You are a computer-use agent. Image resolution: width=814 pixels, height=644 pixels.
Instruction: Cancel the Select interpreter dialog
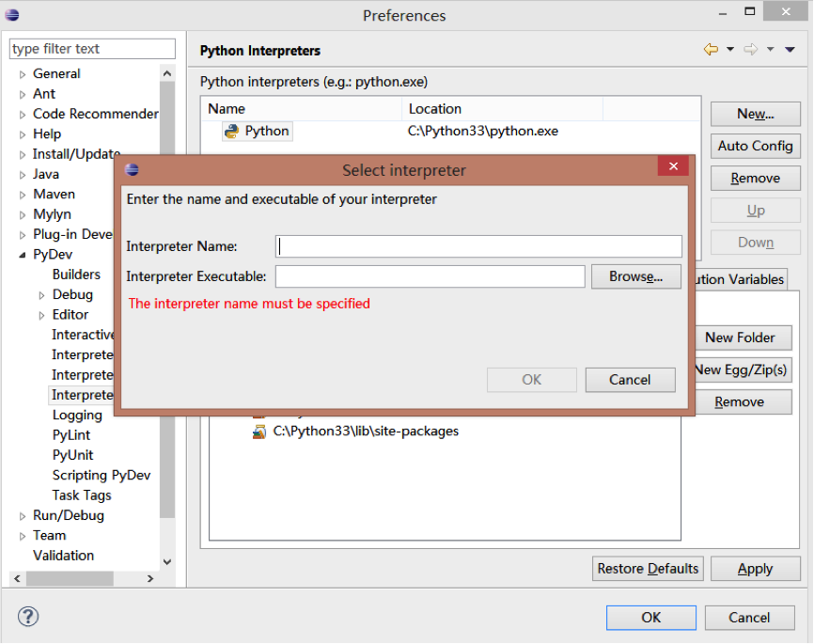pos(630,380)
